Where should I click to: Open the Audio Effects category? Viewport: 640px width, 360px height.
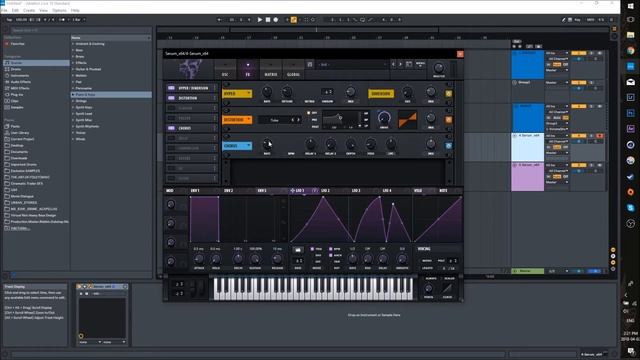coord(20,82)
